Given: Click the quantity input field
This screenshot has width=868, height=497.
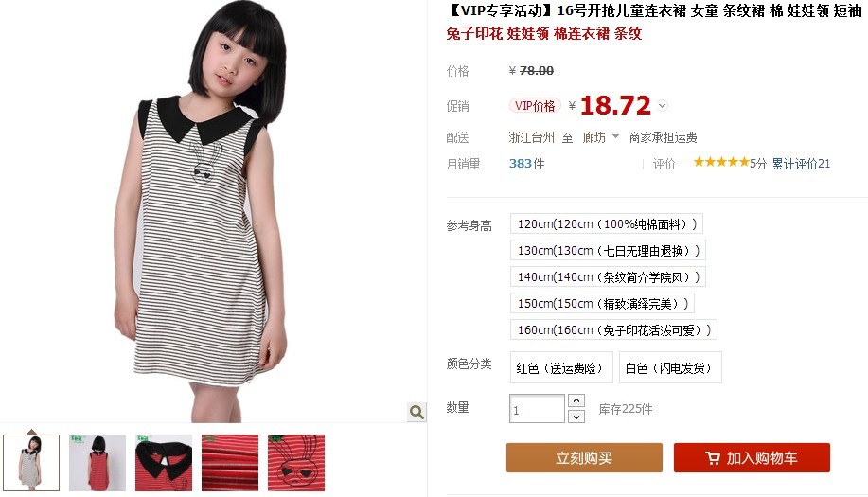Looking at the screenshot, I should 537,409.
